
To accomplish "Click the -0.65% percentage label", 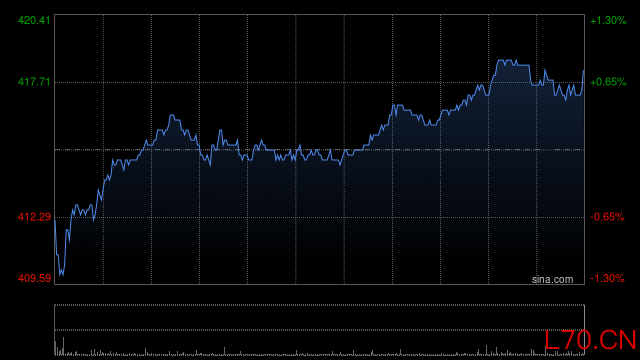I will click(607, 217).
